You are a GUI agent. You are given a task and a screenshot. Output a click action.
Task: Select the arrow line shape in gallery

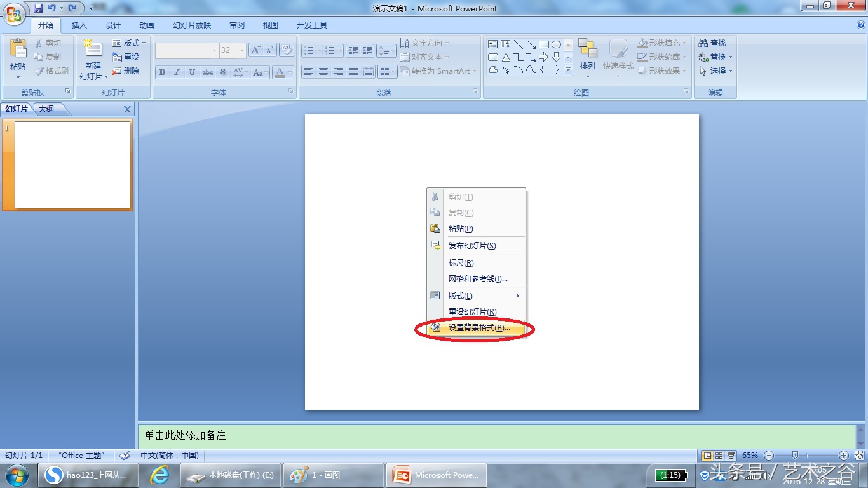pos(531,44)
